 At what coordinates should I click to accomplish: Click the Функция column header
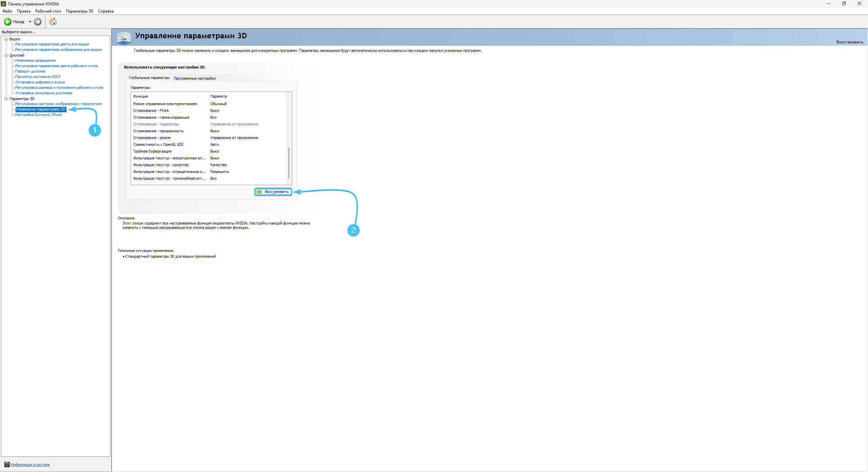click(x=170, y=96)
